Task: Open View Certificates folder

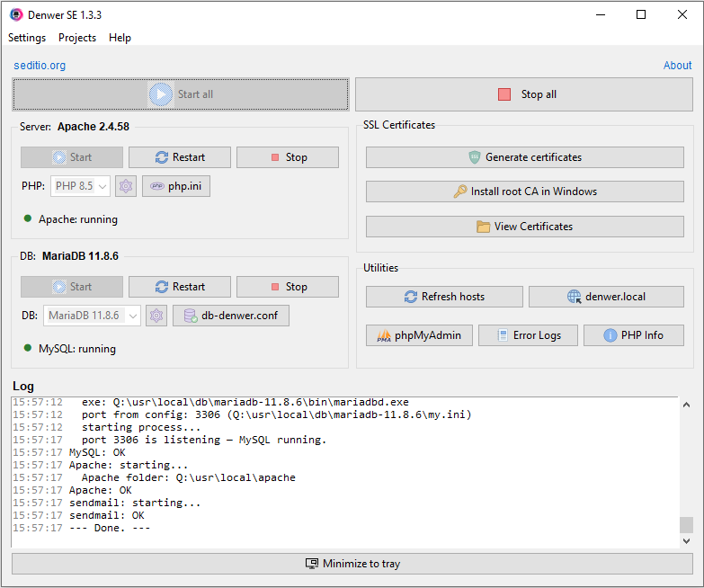Action: (525, 227)
